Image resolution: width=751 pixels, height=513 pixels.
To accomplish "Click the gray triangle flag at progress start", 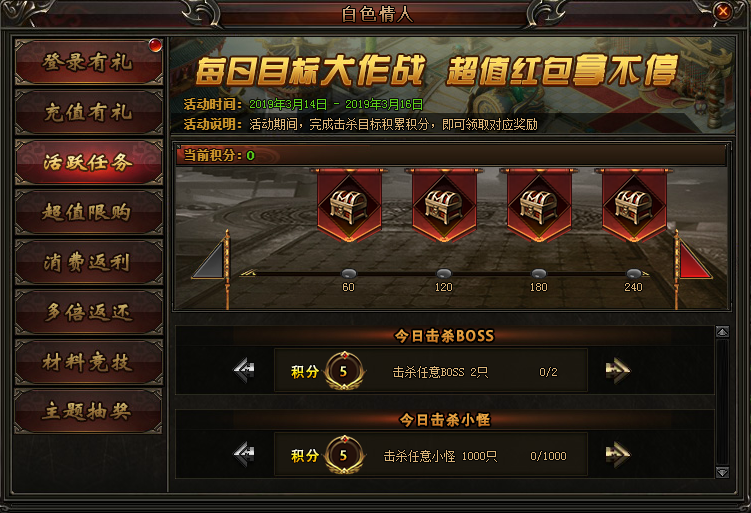I will point(210,260).
